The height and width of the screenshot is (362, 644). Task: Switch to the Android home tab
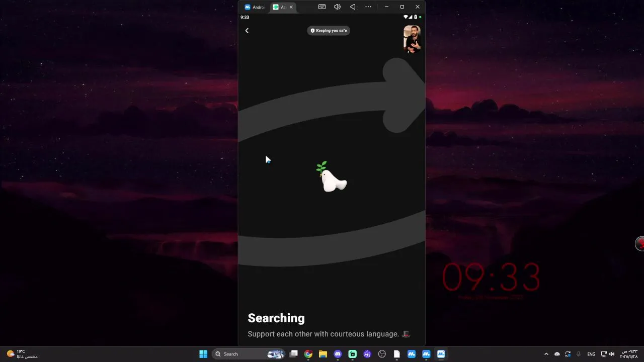click(255, 7)
